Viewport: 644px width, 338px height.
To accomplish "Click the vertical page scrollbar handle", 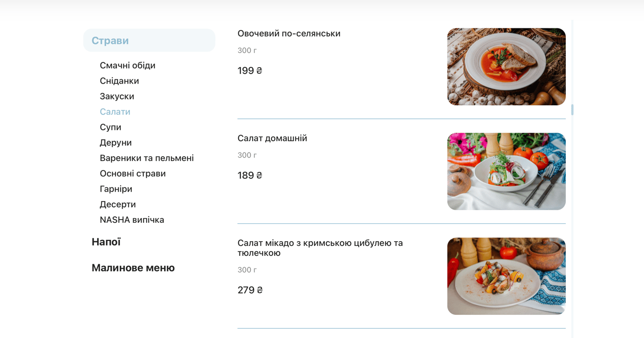I will [572, 110].
